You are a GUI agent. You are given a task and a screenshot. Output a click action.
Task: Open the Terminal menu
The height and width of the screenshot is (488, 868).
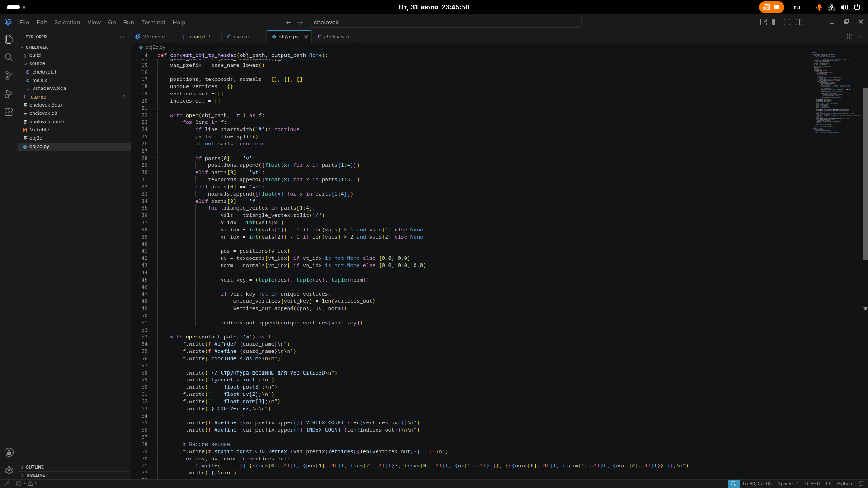(153, 22)
